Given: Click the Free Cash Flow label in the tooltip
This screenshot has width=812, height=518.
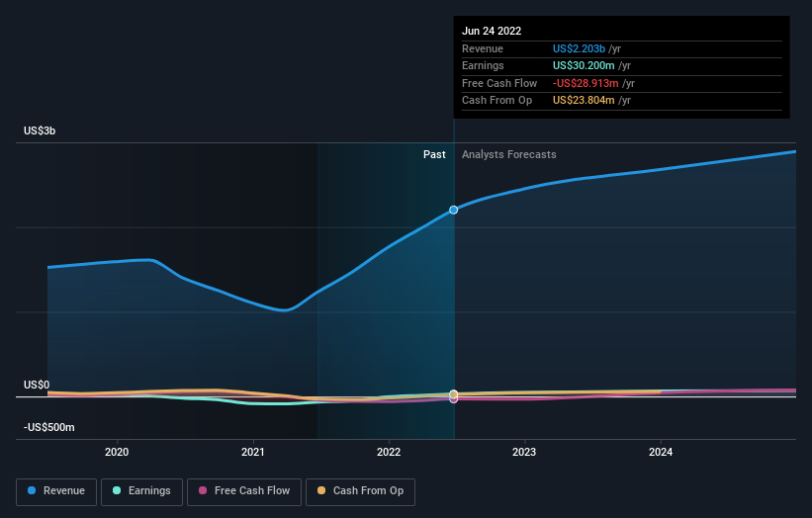Looking at the screenshot, I should point(499,83).
